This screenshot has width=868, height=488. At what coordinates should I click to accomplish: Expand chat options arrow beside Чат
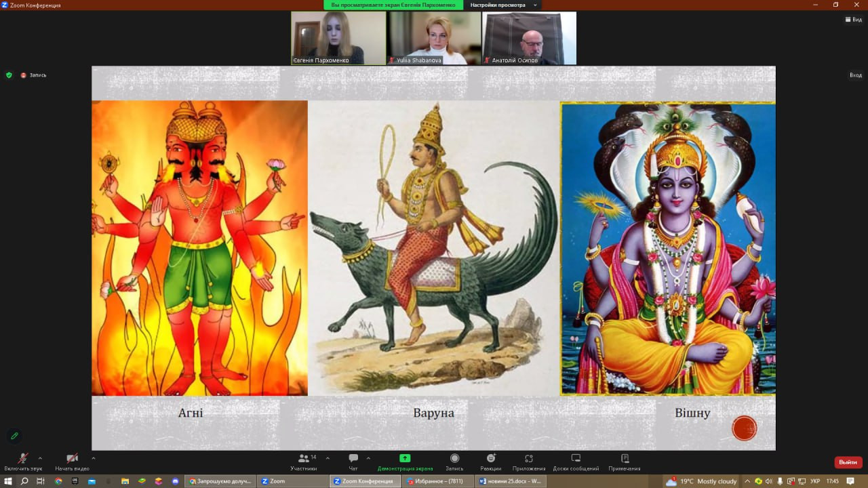(x=368, y=458)
